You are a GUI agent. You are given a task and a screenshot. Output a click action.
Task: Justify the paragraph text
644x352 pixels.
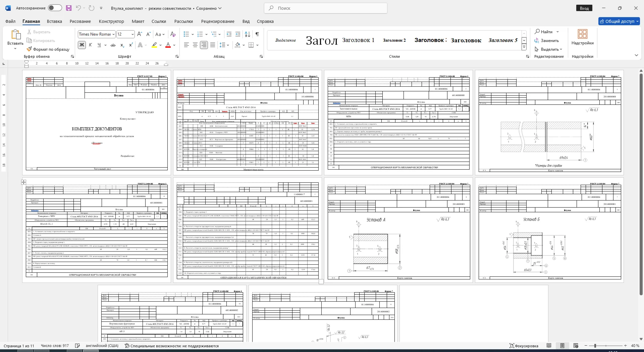coord(213,45)
